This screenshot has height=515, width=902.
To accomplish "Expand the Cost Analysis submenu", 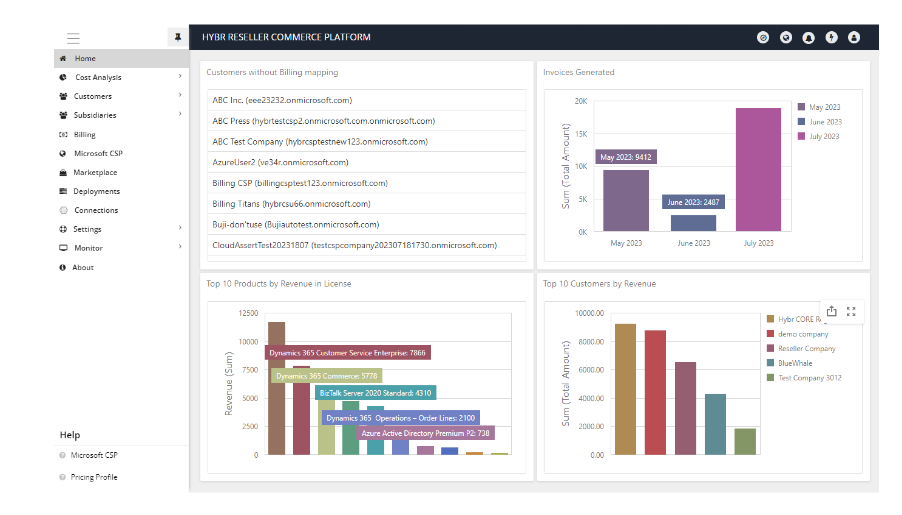I will click(x=180, y=77).
